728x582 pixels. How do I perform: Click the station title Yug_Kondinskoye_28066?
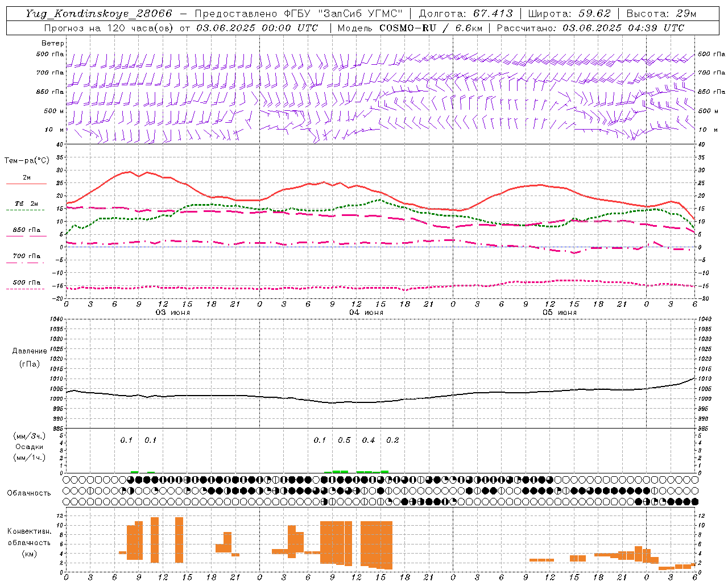(99, 14)
